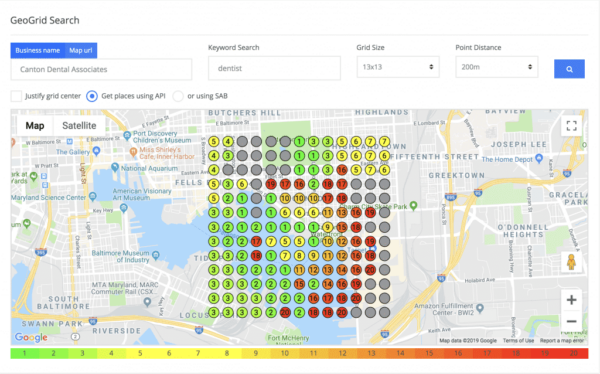
Task: Select the Map view type
Action: pos(35,126)
